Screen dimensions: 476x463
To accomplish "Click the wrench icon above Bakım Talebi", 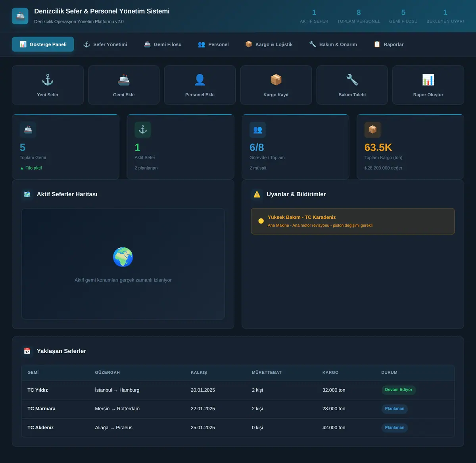I will pos(352,80).
